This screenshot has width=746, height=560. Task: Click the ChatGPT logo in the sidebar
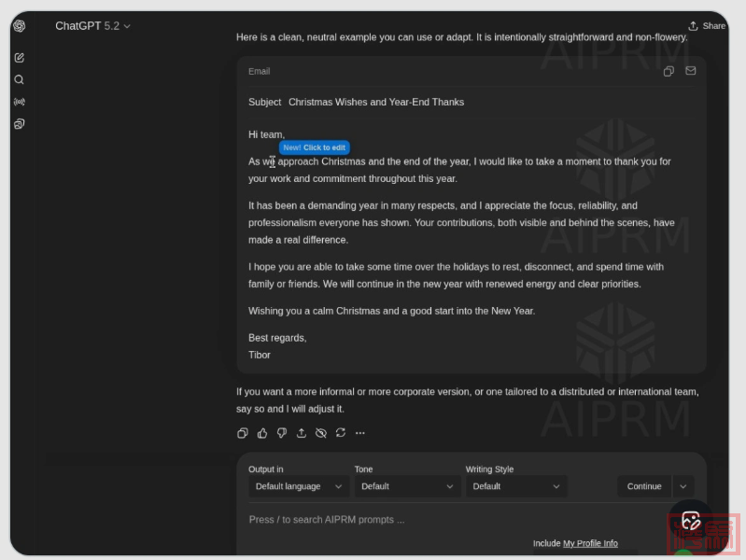tap(19, 26)
